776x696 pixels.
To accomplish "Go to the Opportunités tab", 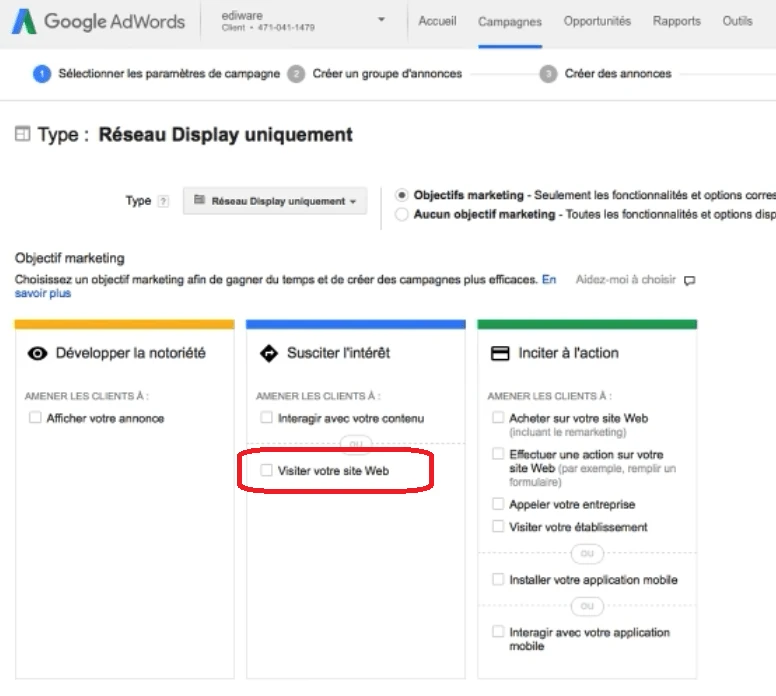I will click(x=597, y=21).
